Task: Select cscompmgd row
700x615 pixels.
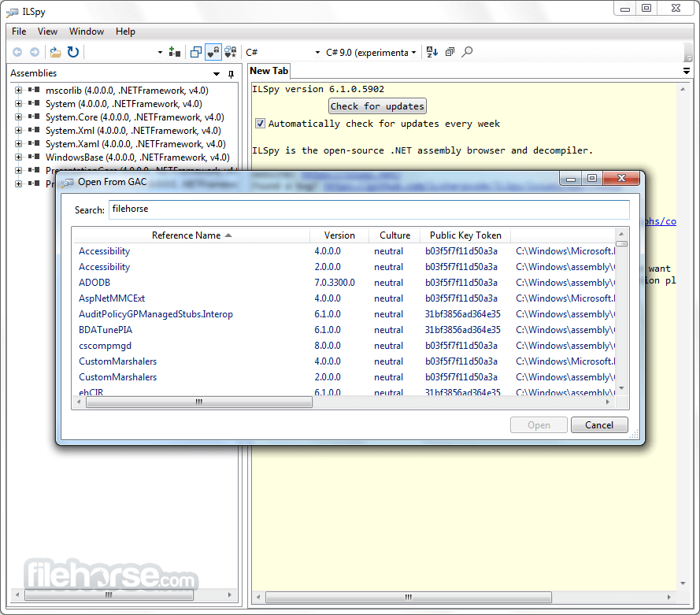Action: (344, 346)
